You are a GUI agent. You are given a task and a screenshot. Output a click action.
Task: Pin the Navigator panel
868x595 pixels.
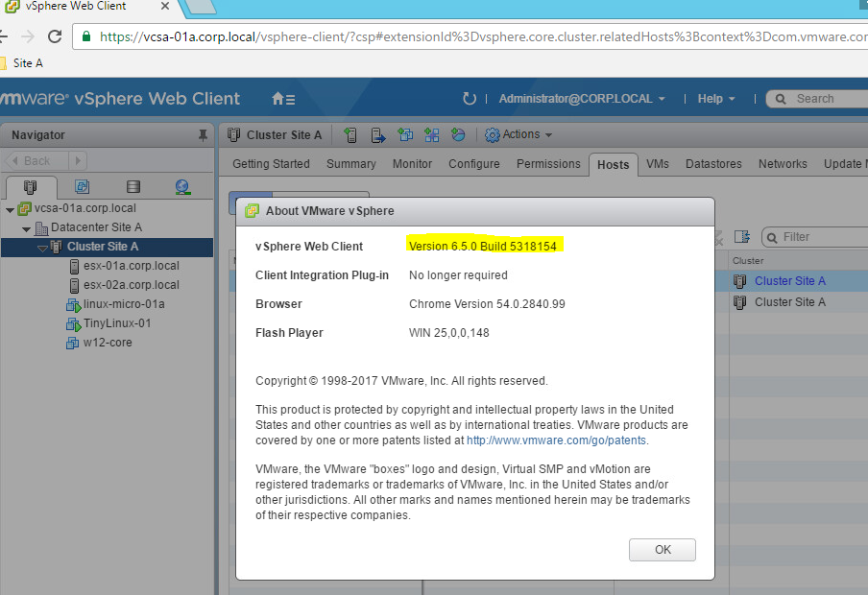click(204, 135)
